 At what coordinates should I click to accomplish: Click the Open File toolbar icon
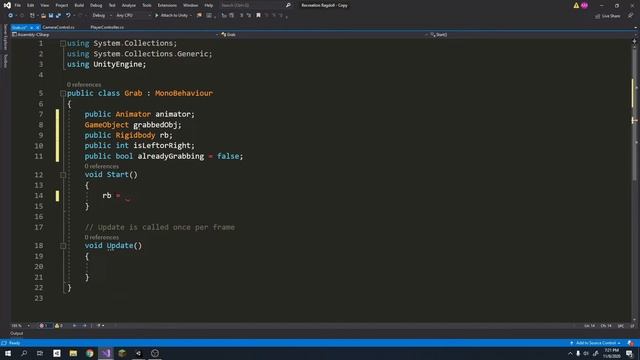(43, 16)
